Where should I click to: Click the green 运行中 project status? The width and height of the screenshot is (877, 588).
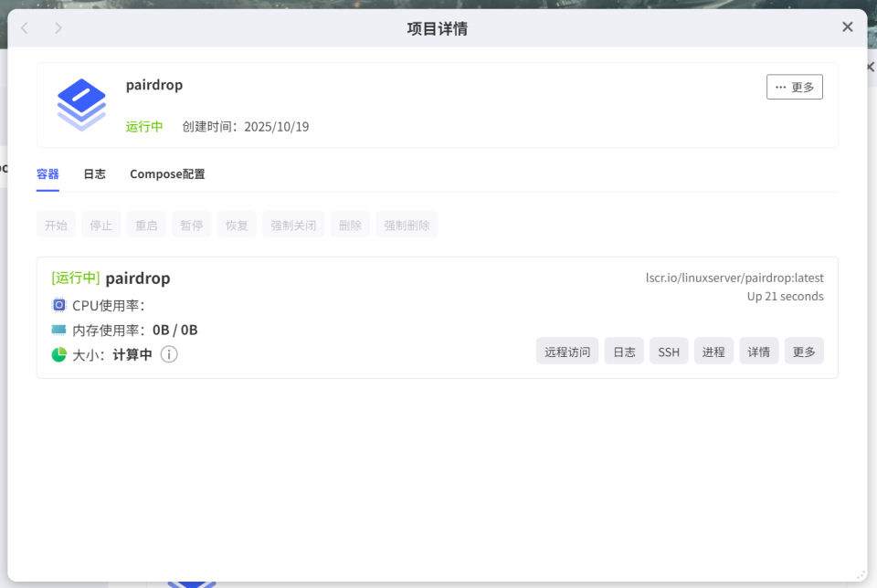click(x=144, y=127)
